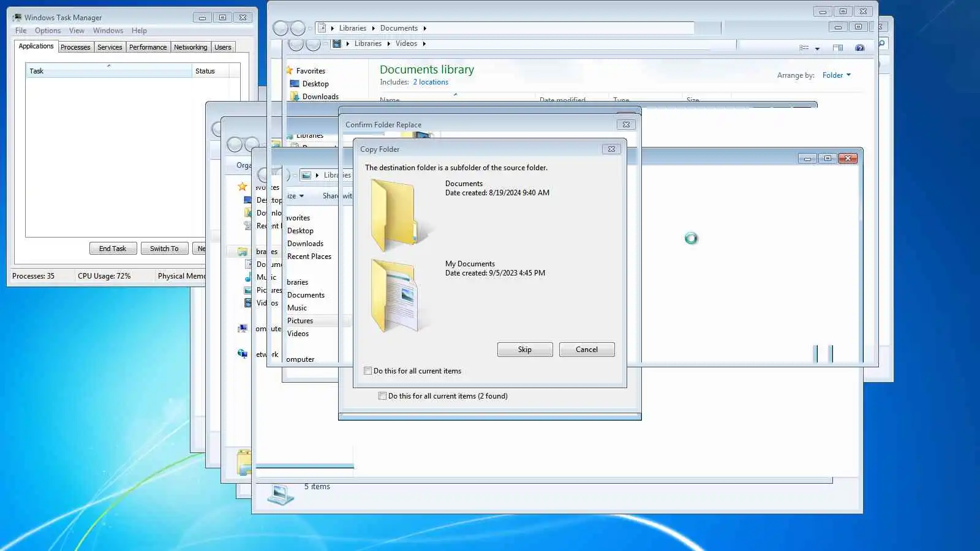Screen dimensions: 980x551
Task: Sort by the Task column header
Action: [108, 71]
